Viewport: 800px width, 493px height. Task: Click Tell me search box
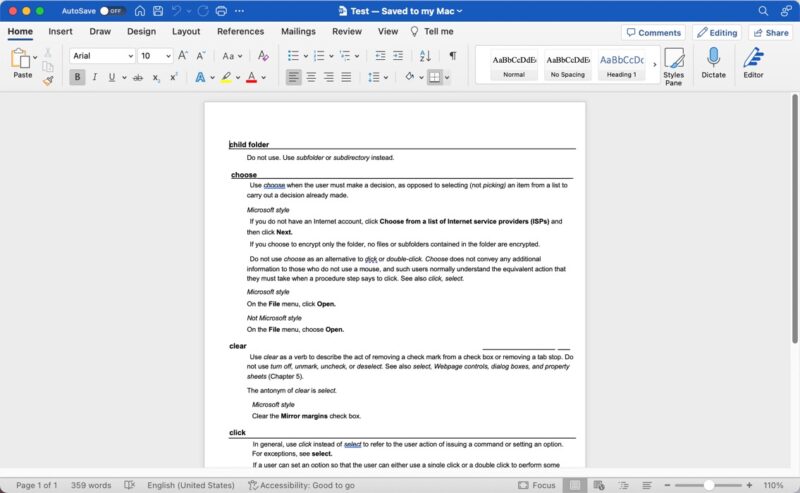click(x=432, y=31)
